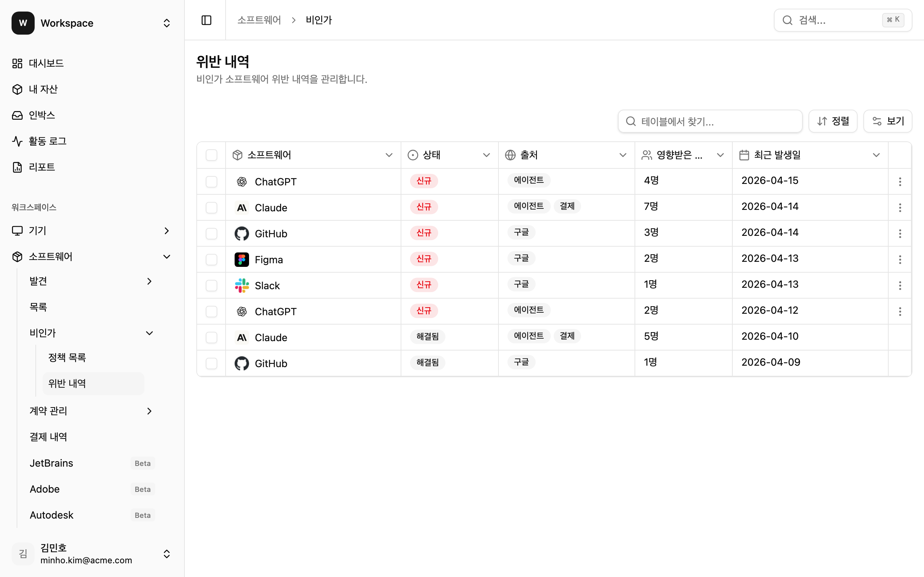Viewport: 924px width, 577px height.
Task: Open the 상태 column dropdown chevron
Action: coord(486,155)
